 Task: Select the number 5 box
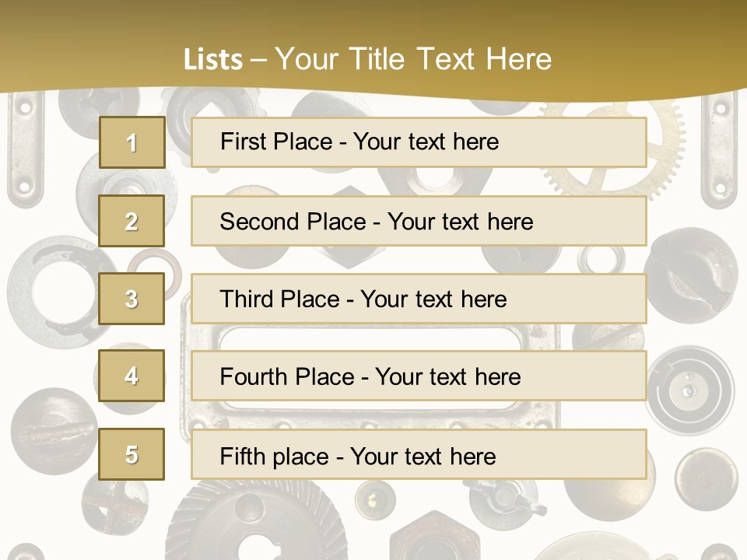click(x=132, y=453)
